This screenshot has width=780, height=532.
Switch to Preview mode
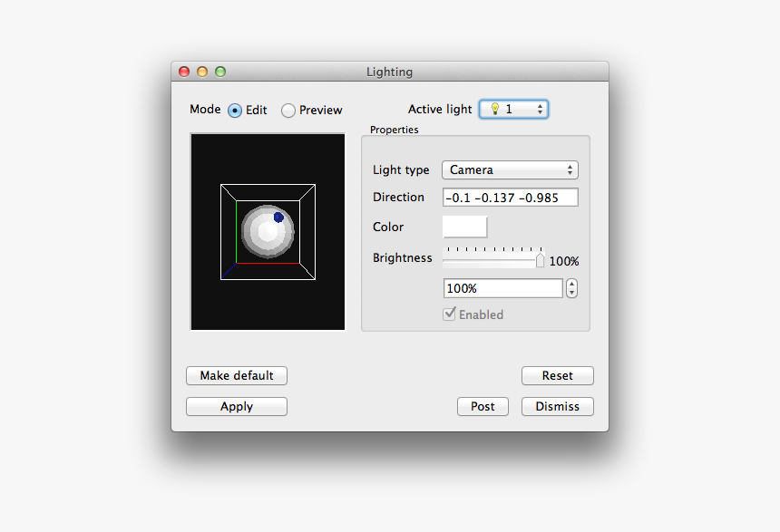pos(288,110)
